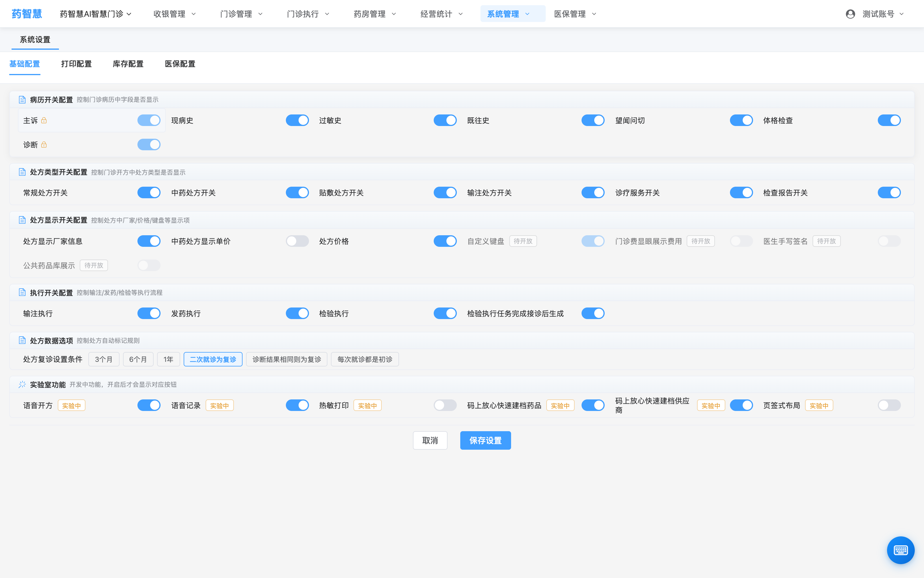Switch to the 打印配置 tab
This screenshot has width=924, height=578.
coord(76,64)
